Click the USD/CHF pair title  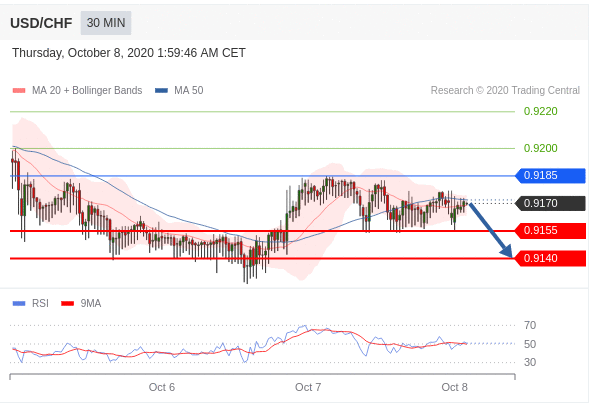coord(41,23)
